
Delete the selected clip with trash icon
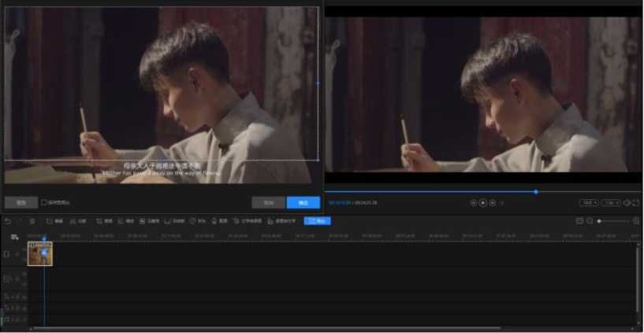(x=32, y=221)
